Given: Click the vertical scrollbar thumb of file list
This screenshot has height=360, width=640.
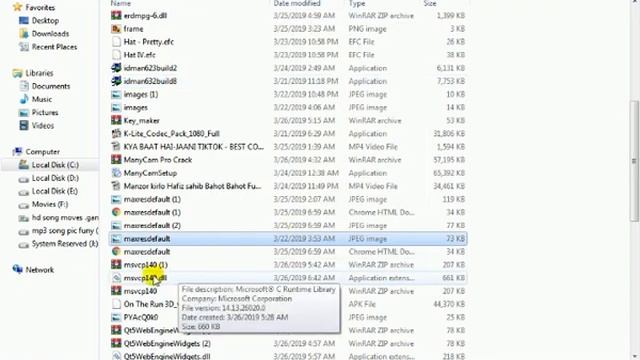Looking at the screenshot, I should coord(634,161).
